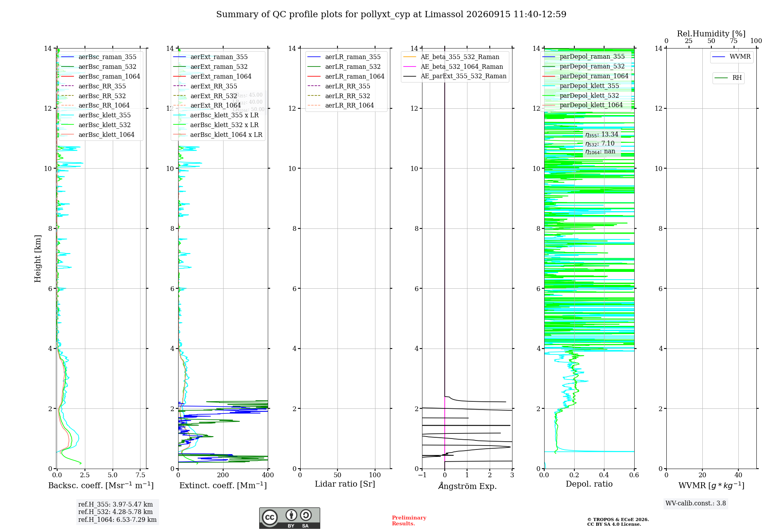
Task: Click the aerBsc_klett_1064 x LR legend entry
Action: point(218,135)
